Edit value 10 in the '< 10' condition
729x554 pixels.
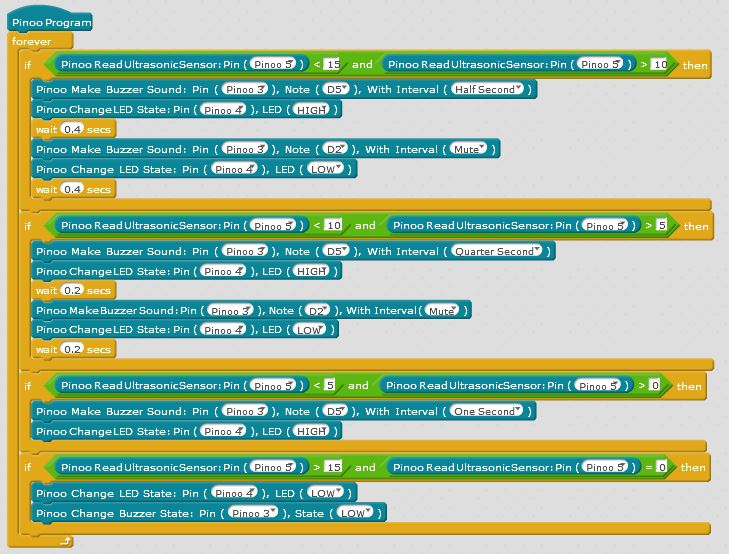coord(333,225)
